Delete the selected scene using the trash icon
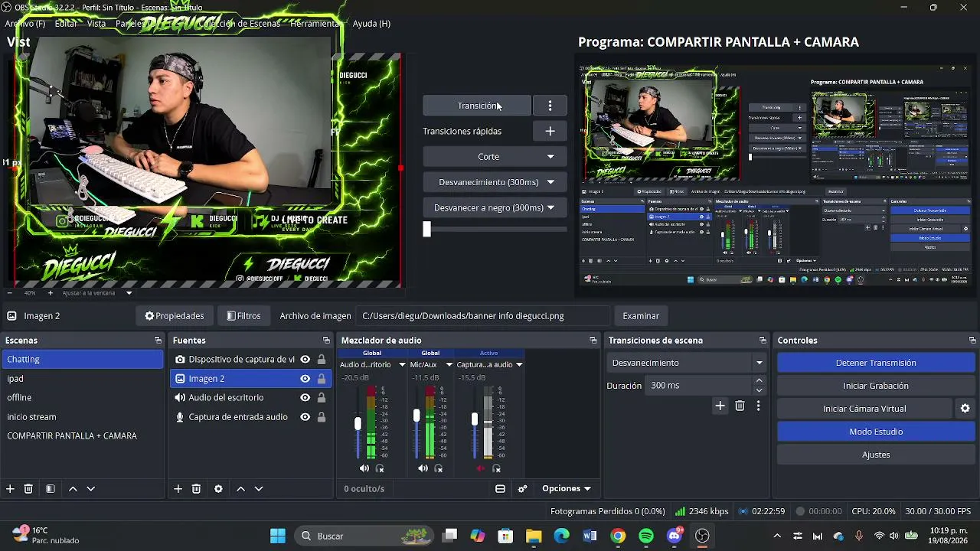 [28, 489]
